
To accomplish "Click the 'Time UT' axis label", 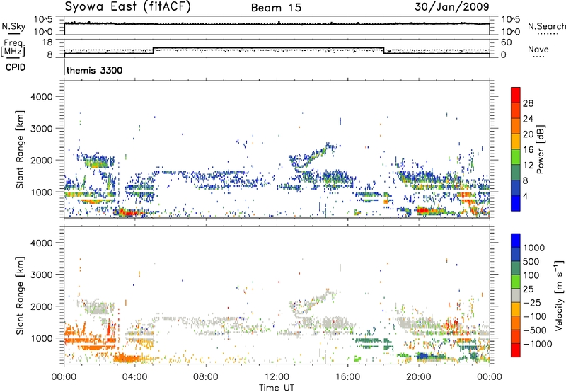I will (x=277, y=388).
